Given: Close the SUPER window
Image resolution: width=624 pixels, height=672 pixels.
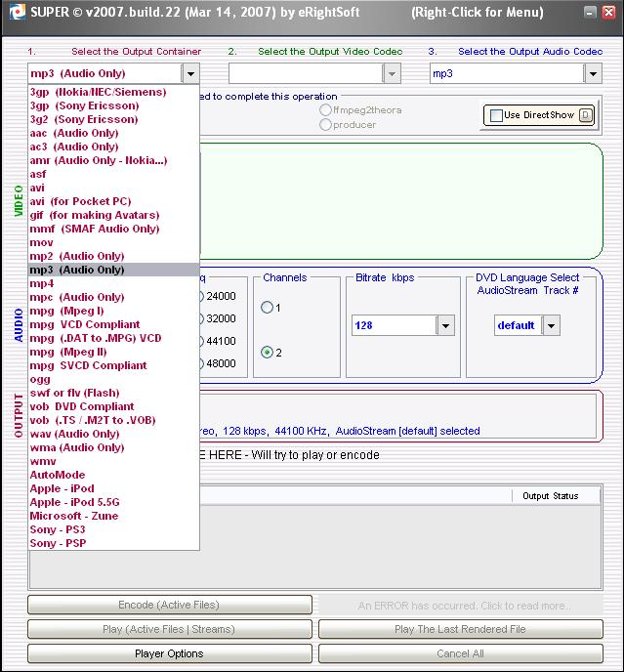Looking at the screenshot, I should pyautogui.click(x=608, y=12).
